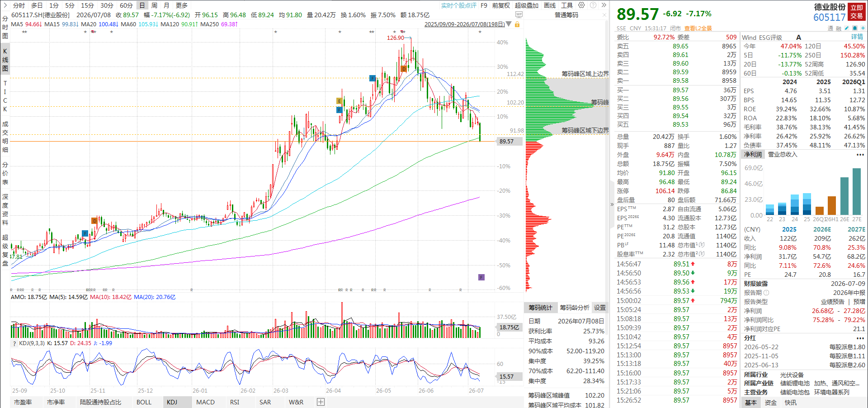The height and width of the screenshot is (408, 868).
Task: Expand the toolbar double chevron arrows
Action: click(604, 5)
